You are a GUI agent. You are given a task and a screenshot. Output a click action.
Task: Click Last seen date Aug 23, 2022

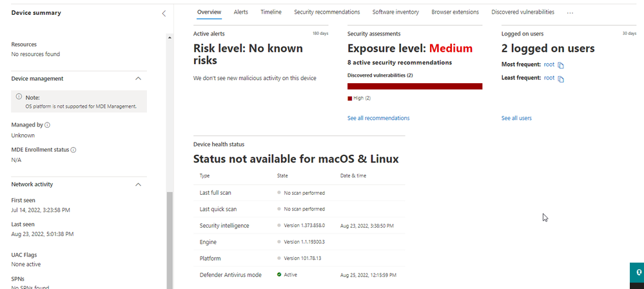[x=43, y=234]
